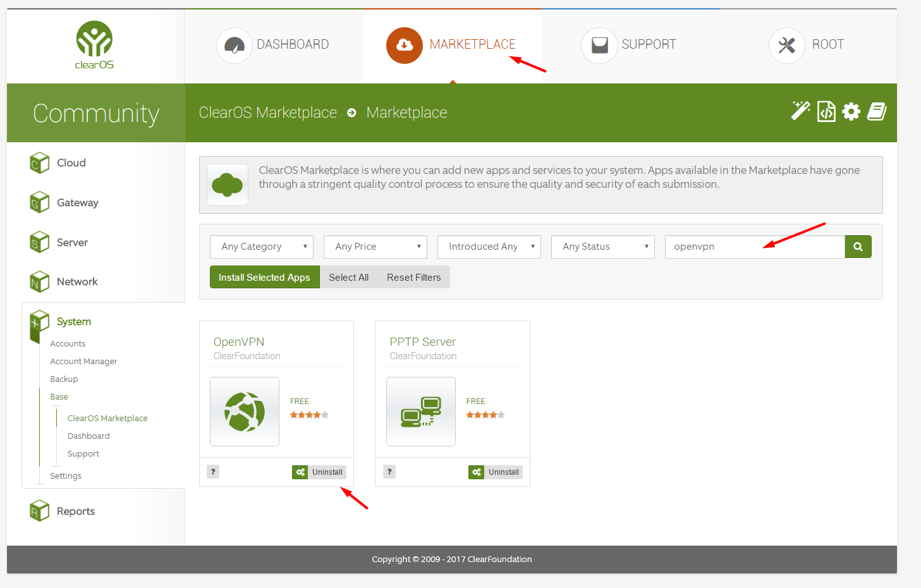Viewport: 921px width, 588px height.
Task: Open the PPTP Server app title link
Action: 423,341
